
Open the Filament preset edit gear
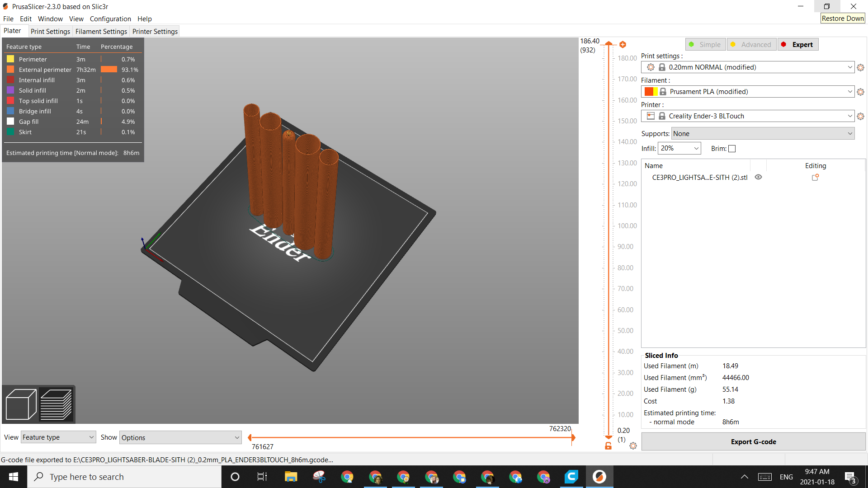[860, 92]
